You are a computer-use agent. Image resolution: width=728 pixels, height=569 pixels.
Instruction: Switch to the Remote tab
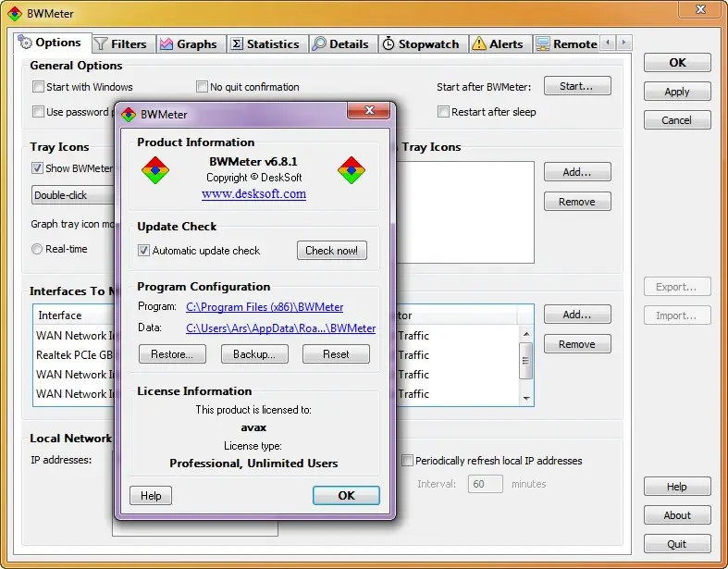point(566,44)
